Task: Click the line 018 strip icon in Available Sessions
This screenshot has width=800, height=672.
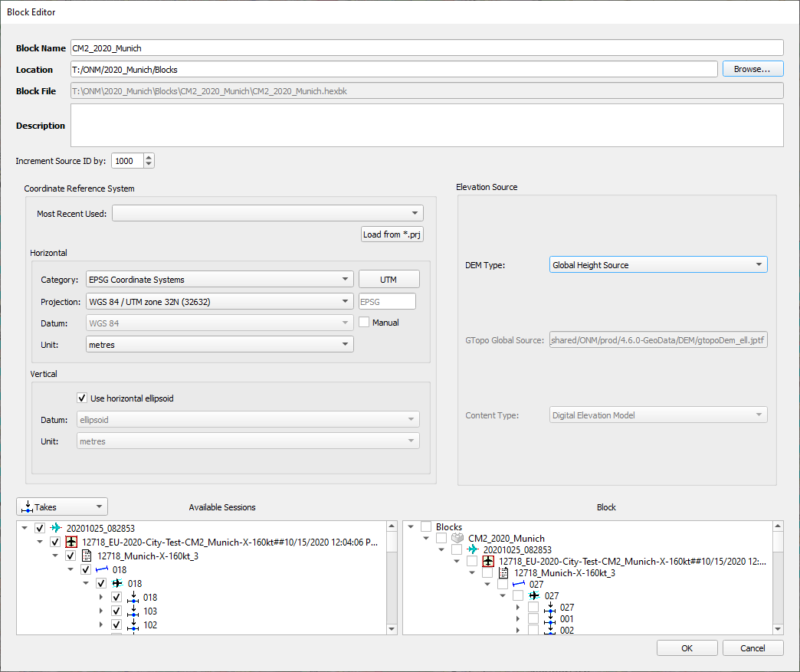Action: point(101,569)
